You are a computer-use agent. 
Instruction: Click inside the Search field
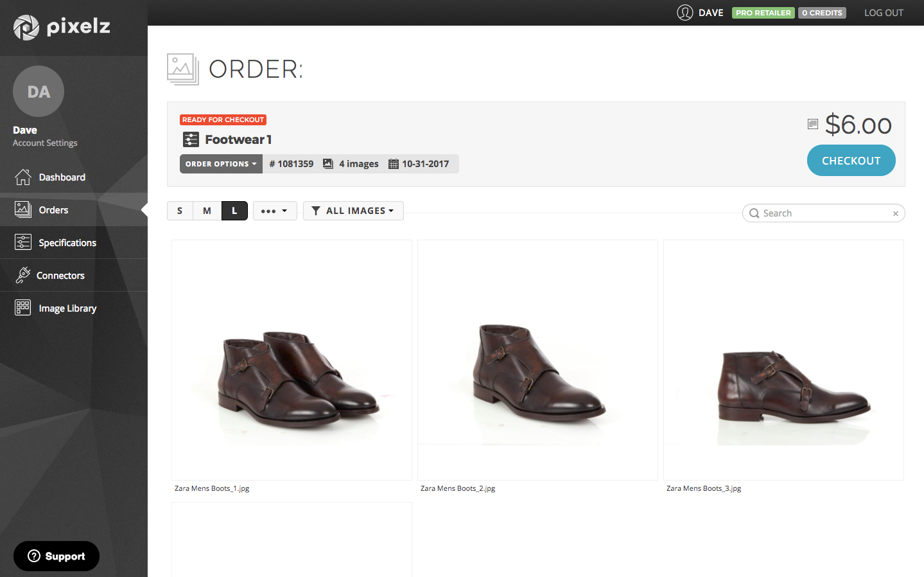tap(822, 213)
